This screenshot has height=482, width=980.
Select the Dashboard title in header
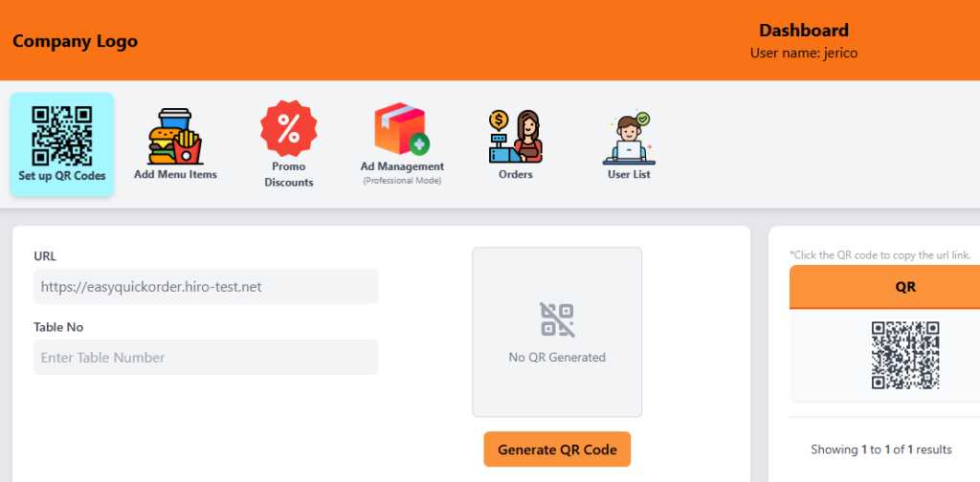point(803,31)
